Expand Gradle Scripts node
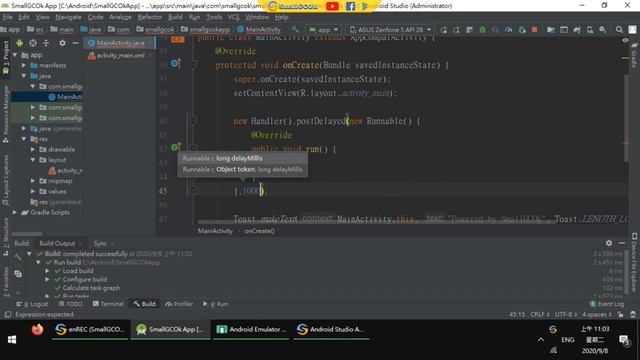The image size is (640, 360). tap(15, 212)
